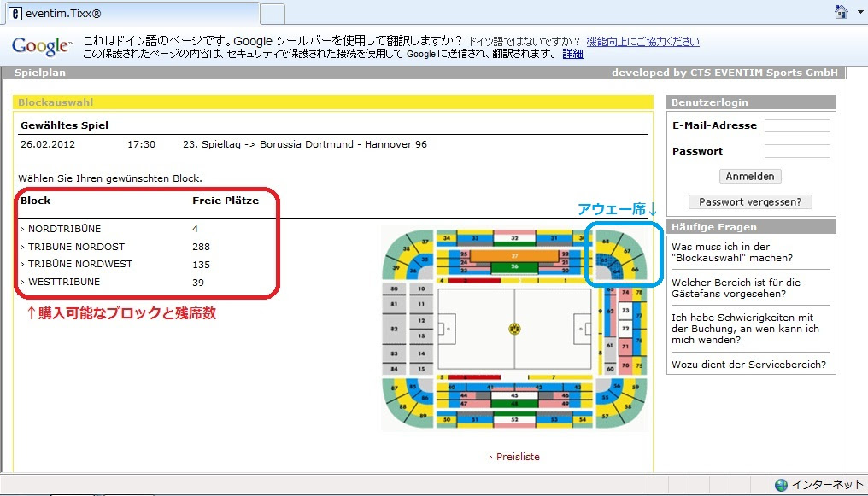Click blue block 33 on stadium map
This screenshot has width=868, height=496.
point(476,238)
